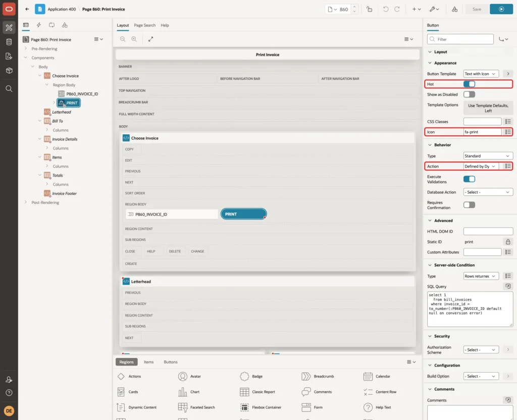Open the Utilities wrench menu
Image resolution: width=517 pixels, height=420 pixels.
click(434, 9)
